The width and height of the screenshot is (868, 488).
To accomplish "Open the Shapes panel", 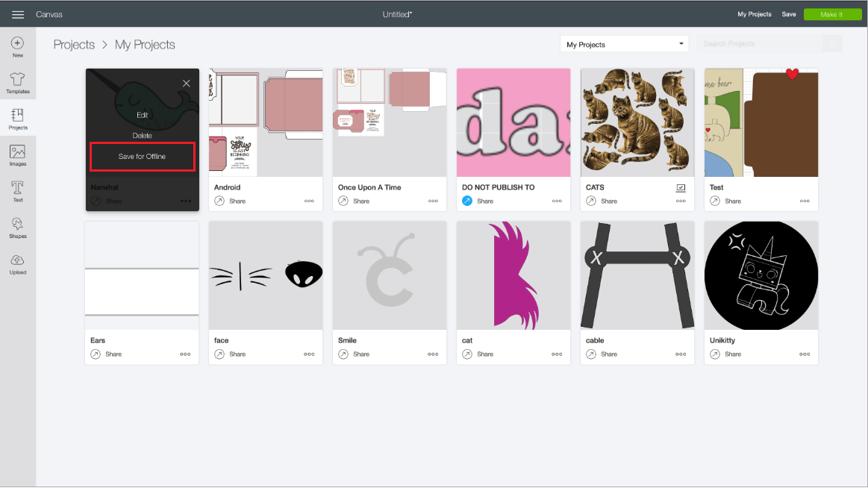I will click(x=16, y=226).
